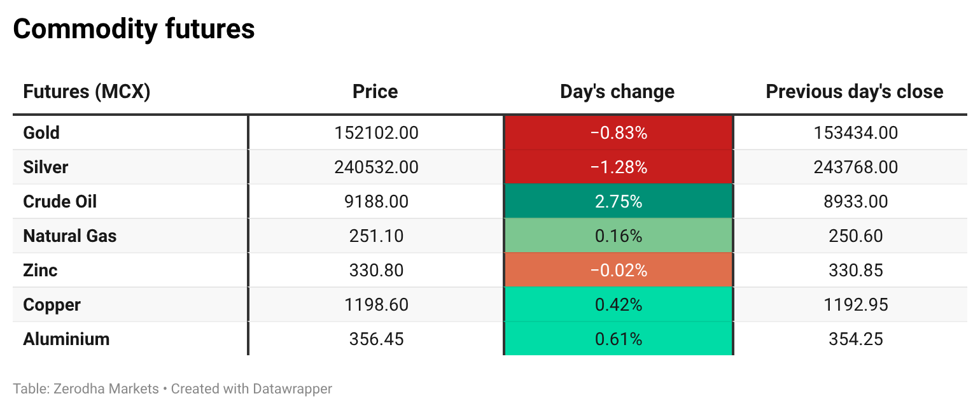Click the Crude Oil row label

tap(60, 202)
